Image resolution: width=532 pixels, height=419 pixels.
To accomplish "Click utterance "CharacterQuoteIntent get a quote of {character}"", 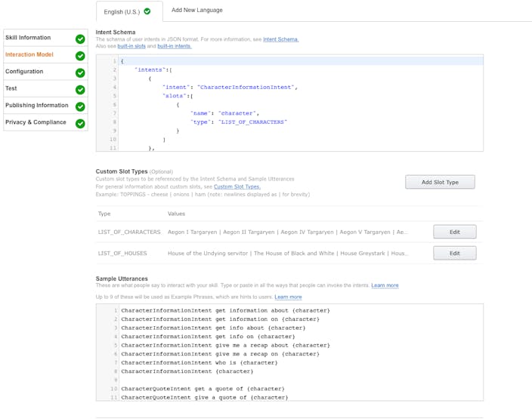I will [x=203, y=389].
